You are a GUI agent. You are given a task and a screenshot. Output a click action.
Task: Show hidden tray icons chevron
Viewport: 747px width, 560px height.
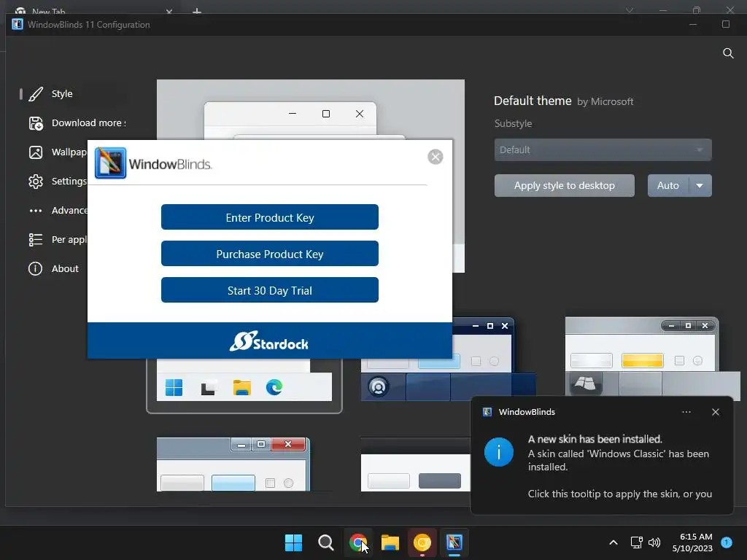tap(614, 542)
